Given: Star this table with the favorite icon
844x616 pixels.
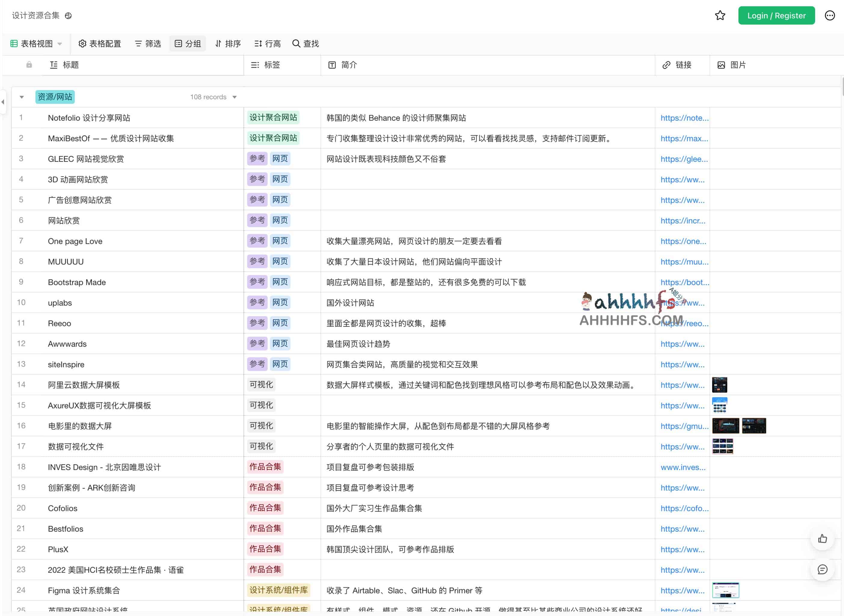Looking at the screenshot, I should (720, 16).
